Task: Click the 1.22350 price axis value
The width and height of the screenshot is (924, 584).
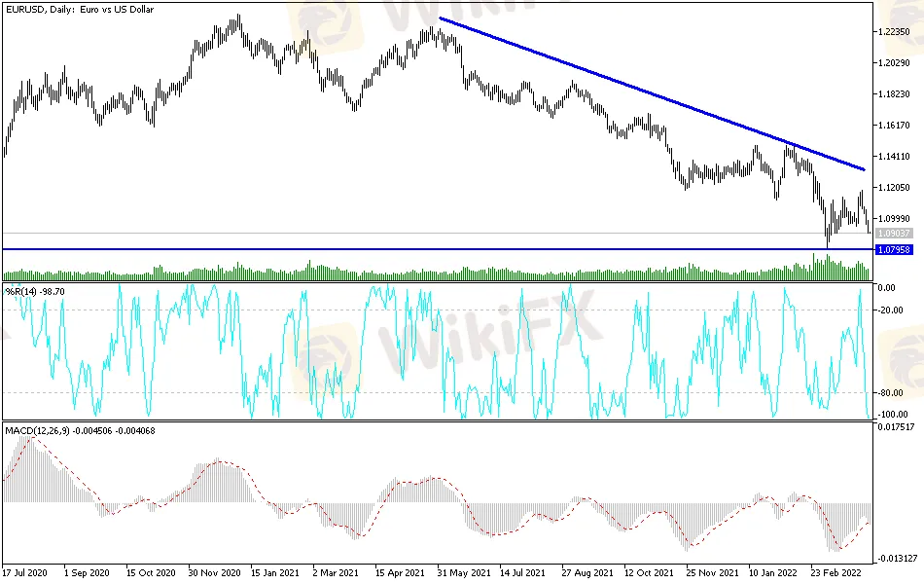Action: tap(894, 32)
